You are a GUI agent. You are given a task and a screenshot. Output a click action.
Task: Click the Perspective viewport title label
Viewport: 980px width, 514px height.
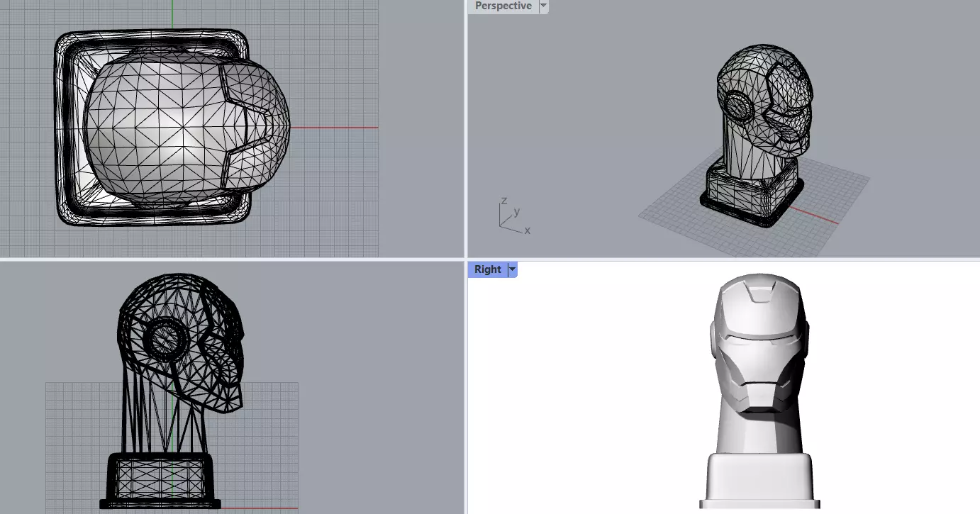point(503,6)
